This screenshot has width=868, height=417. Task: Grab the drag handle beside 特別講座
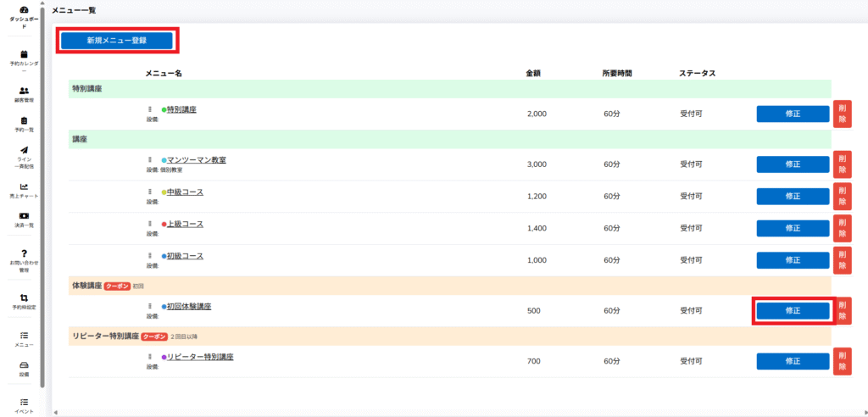(150, 109)
